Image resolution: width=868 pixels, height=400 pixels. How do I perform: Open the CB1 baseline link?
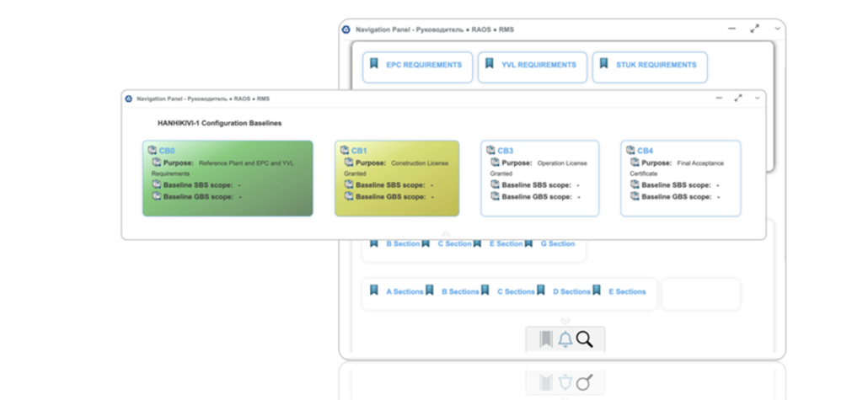[x=358, y=151]
